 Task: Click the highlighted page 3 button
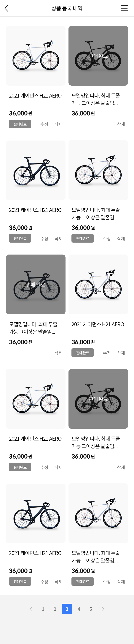[x=67, y=609]
